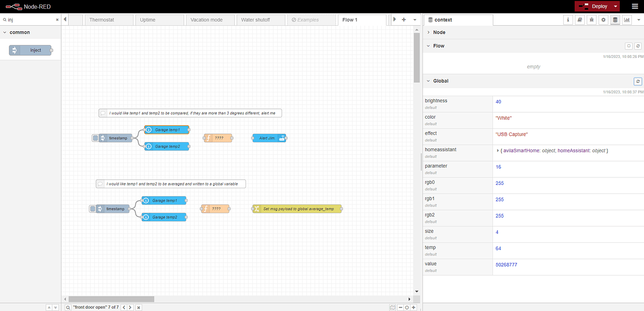Open the Configuration nodes gear icon
This screenshot has height=311, width=644.
click(x=603, y=20)
